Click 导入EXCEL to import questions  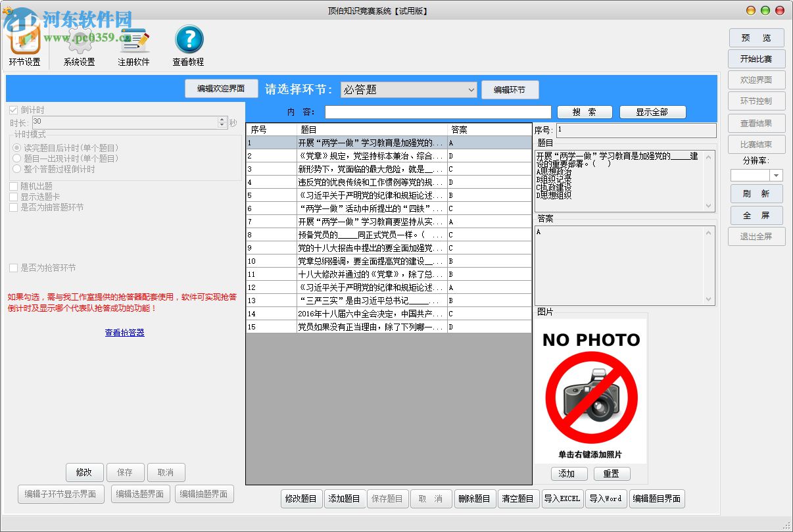point(562,498)
